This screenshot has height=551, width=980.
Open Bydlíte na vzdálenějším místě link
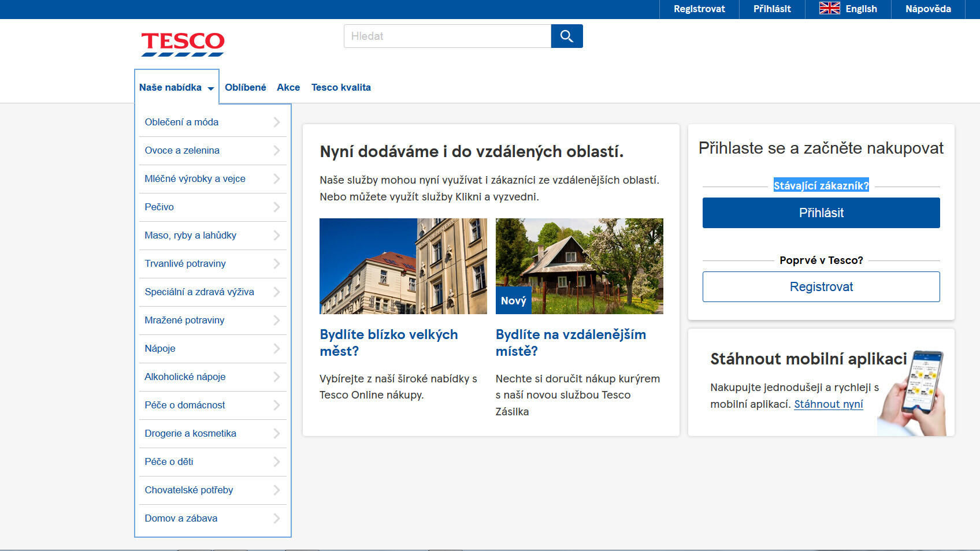[x=571, y=342]
